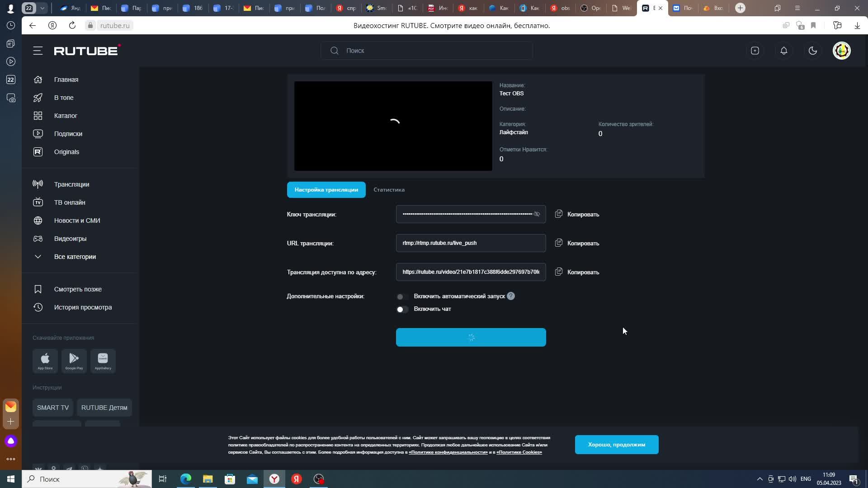Image resolution: width=868 pixels, height=488 pixels.
Task: Open the user profile avatar
Action: 841,51
